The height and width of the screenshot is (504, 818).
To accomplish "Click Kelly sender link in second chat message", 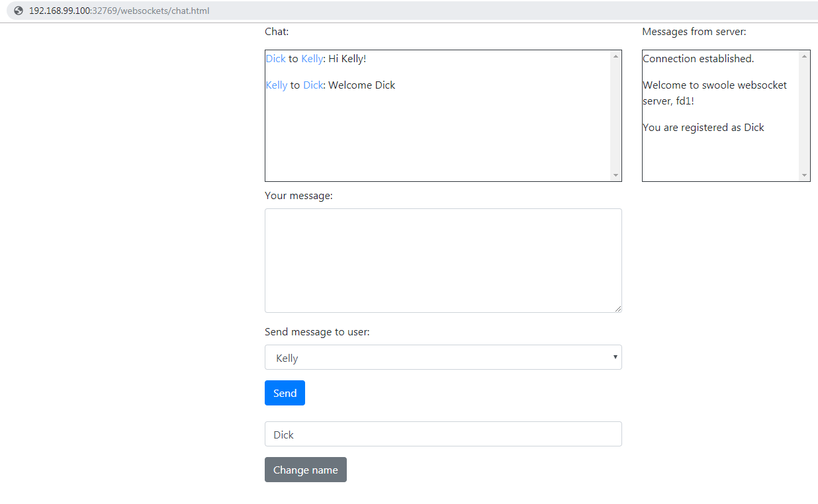I will 277,85.
